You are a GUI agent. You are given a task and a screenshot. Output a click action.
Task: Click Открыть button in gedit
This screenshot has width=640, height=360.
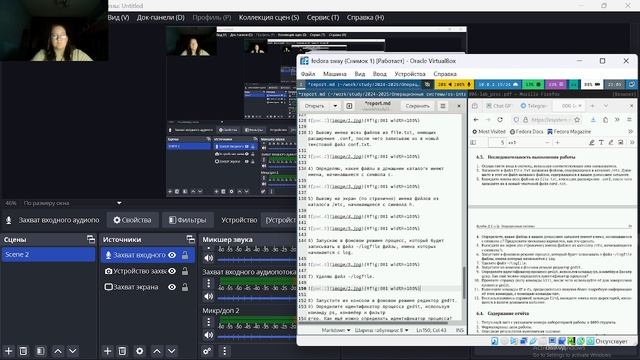click(x=314, y=106)
